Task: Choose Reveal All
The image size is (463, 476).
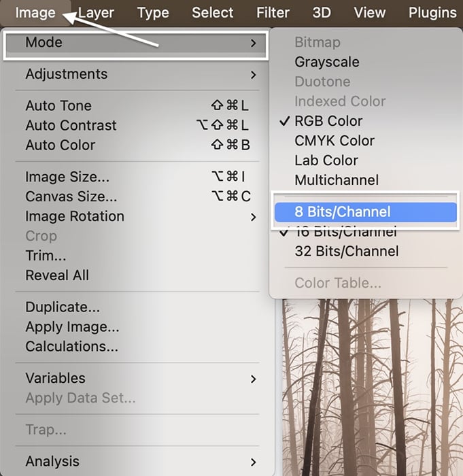Action: [x=137, y=275]
